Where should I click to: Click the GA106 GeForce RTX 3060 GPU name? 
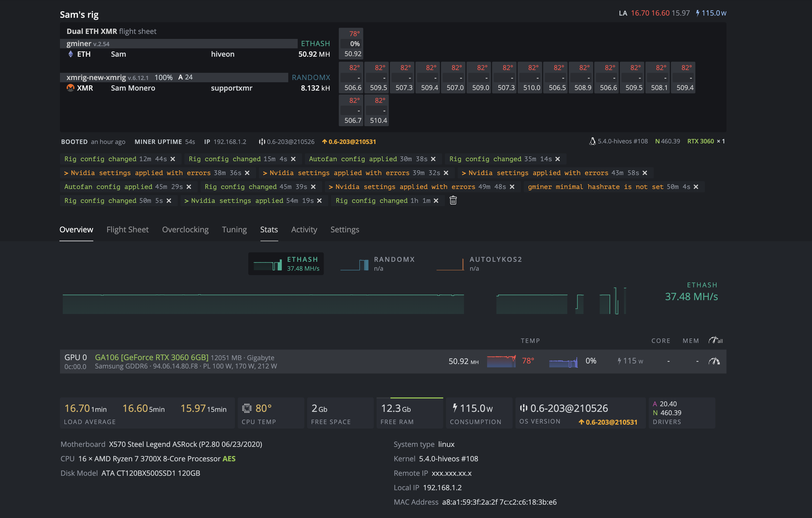click(x=151, y=357)
